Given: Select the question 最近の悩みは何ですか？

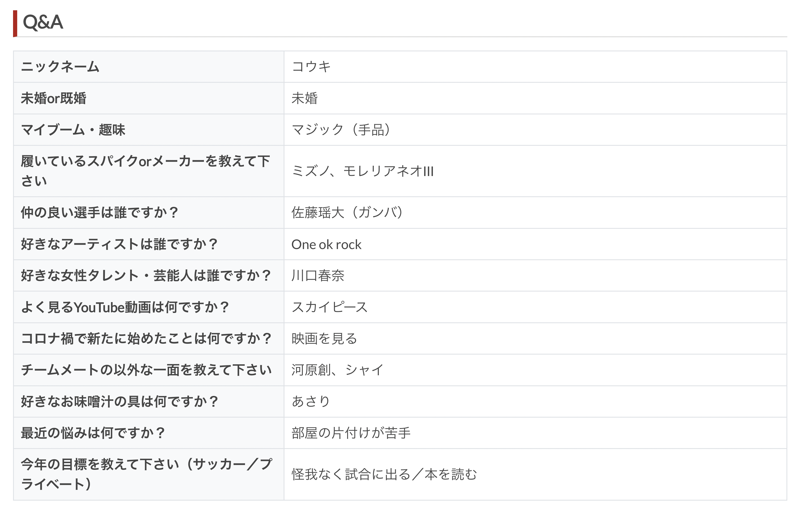Looking at the screenshot, I should point(149,433).
